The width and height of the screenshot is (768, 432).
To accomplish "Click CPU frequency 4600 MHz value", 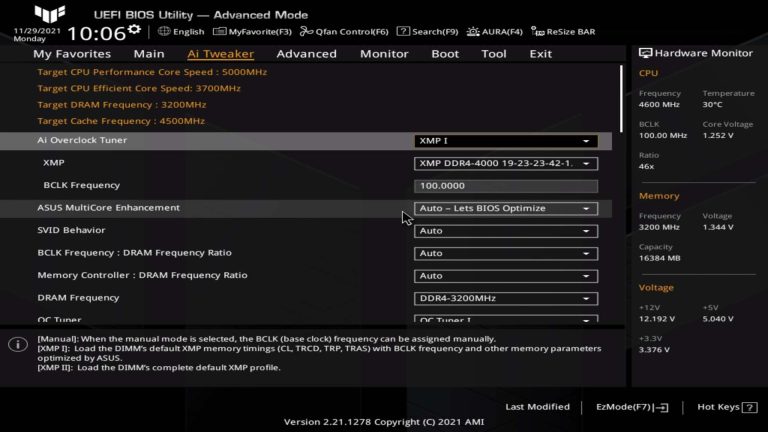I will 659,105.
